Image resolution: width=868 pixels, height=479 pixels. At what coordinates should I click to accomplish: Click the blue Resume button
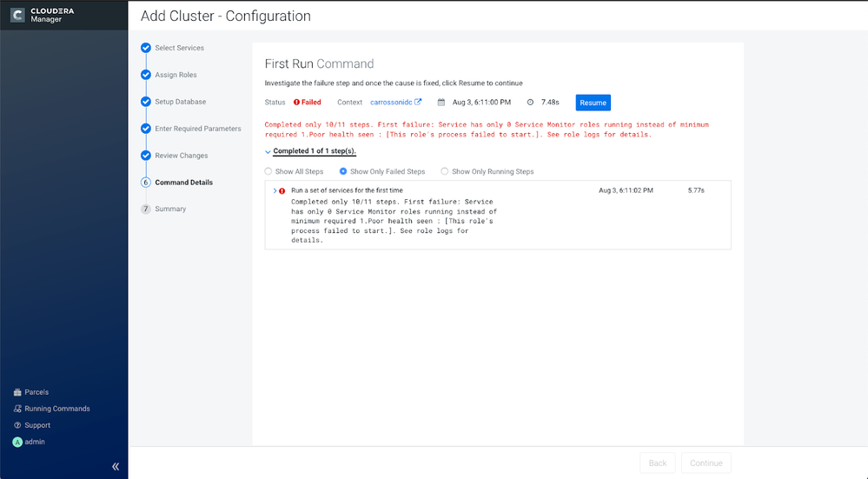click(x=593, y=103)
